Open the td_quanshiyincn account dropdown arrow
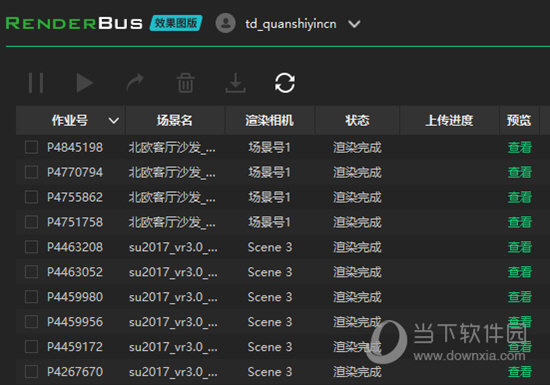550x385 pixels. pos(354,24)
